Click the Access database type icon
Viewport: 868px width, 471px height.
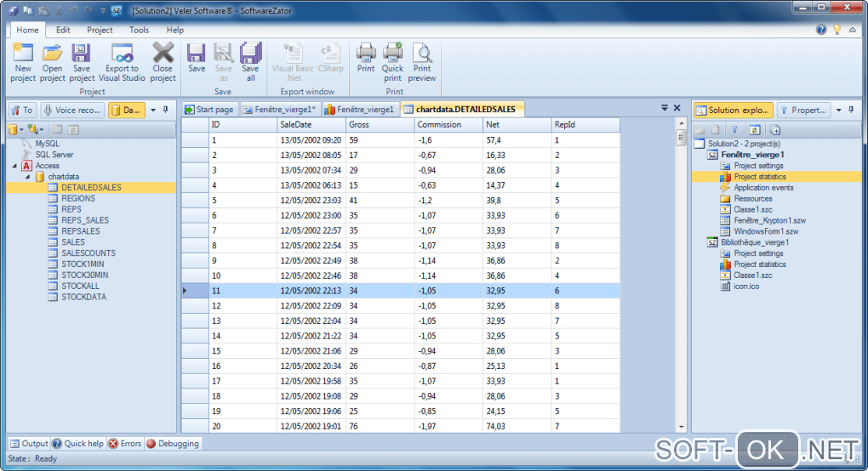[x=26, y=165]
